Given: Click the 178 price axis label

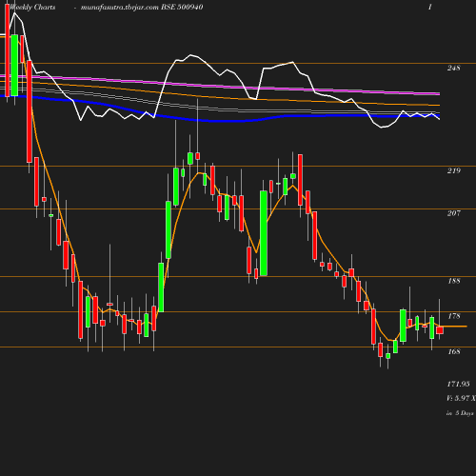Looking at the screenshot, I should 453,316.
